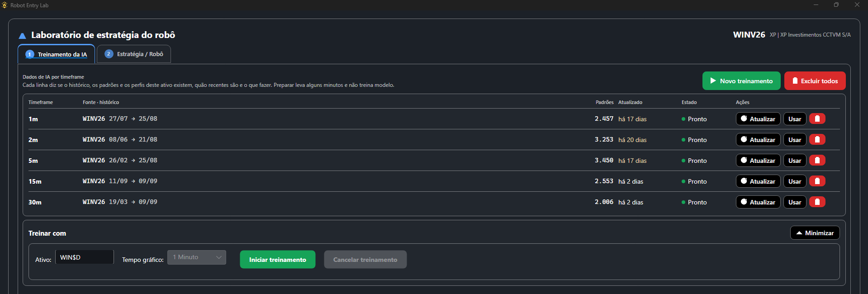Use the 15m timeframe data
The width and height of the screenshot is (868, 294).
(x=795, y=181)
